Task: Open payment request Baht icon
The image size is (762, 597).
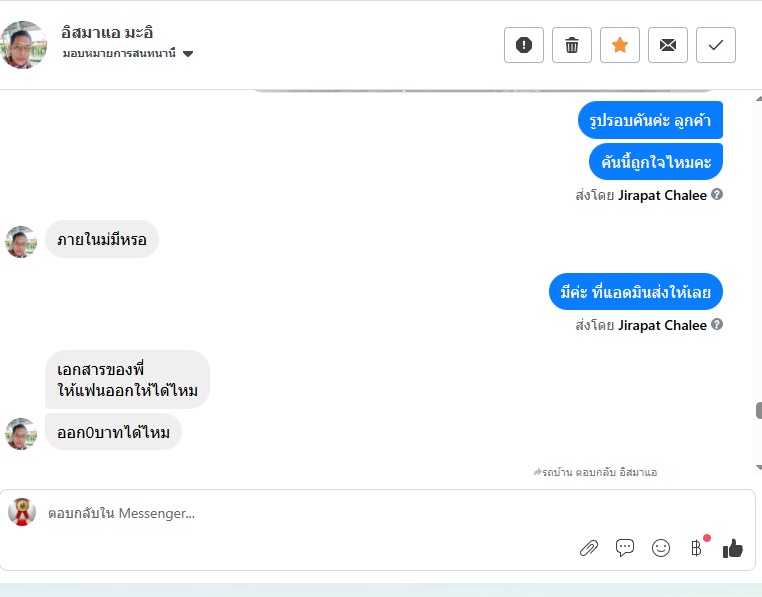Action: (696, 548)
